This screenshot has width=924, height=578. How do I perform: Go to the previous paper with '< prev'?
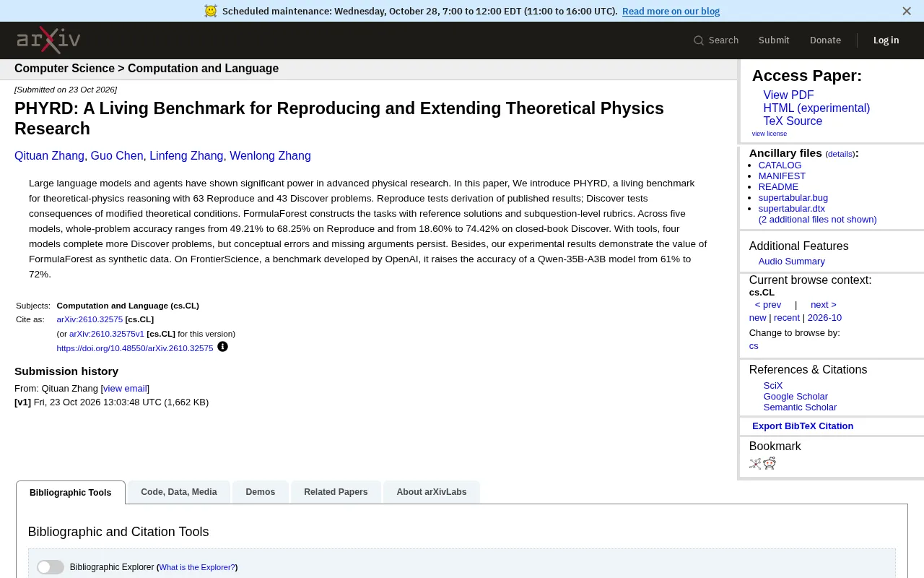tap(768, 305)
